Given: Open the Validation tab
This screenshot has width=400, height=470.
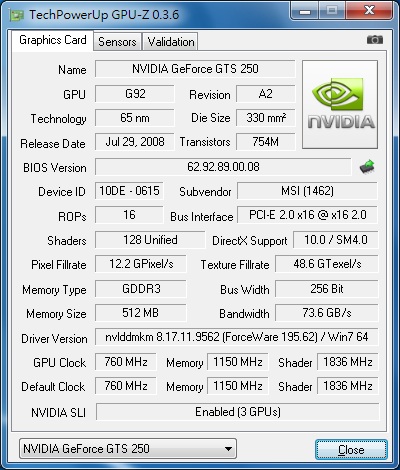Looking at the screenshot, I should tap(171, 42).
